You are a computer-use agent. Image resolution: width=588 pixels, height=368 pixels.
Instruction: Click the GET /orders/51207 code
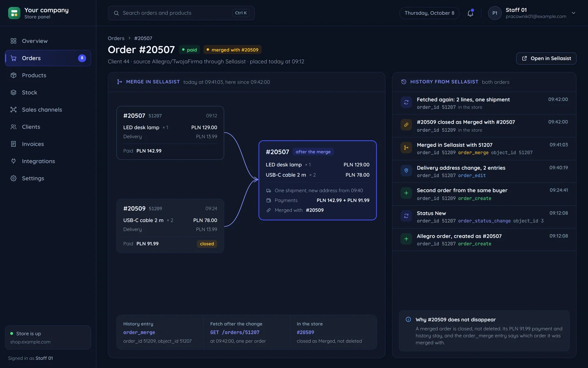(235, 332)
